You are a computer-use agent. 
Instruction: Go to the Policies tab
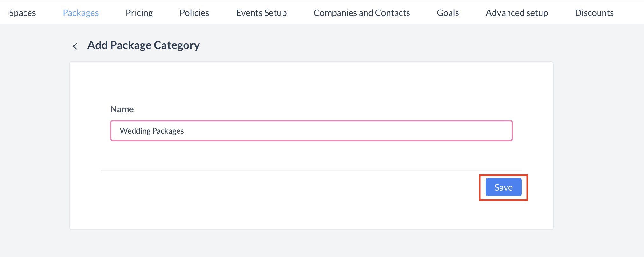[194, 13]
